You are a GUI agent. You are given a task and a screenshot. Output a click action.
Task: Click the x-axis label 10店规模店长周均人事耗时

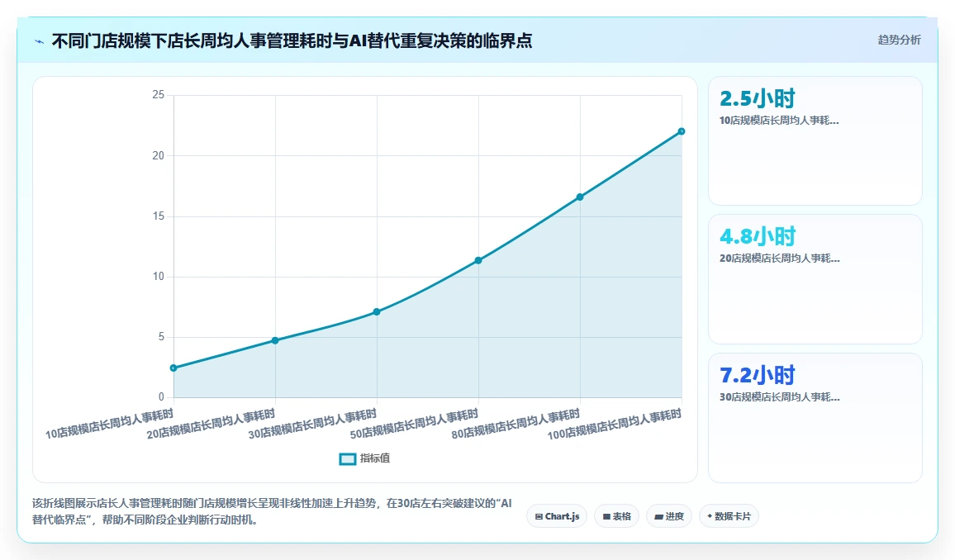110,424
